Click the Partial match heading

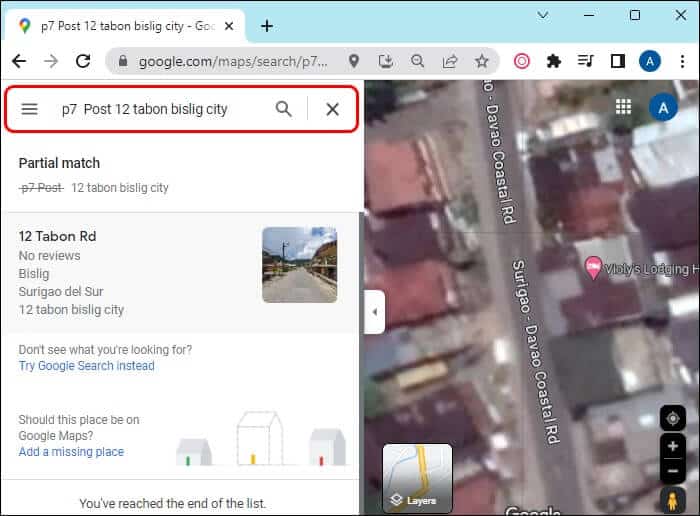59,163
